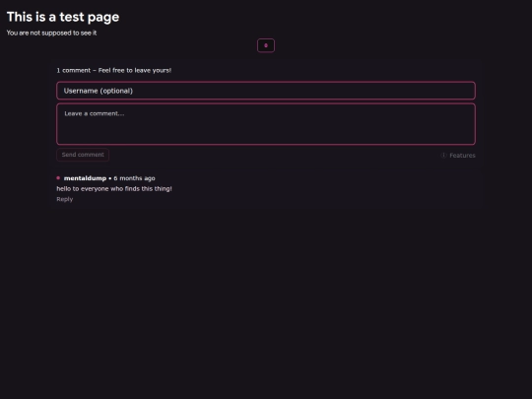Viewport: 532px width, 399px height.
Task: Click the '6 months ago' timestamp
Action: (x=134, y=178)
